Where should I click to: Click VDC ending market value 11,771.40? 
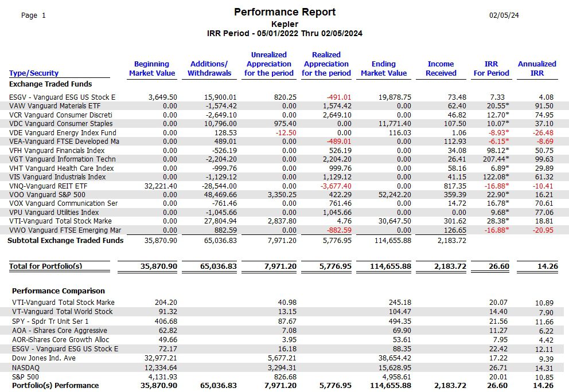395,124
